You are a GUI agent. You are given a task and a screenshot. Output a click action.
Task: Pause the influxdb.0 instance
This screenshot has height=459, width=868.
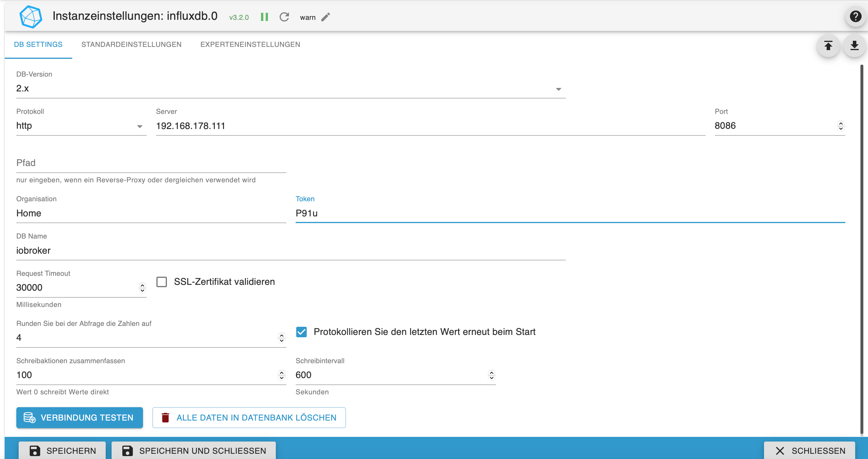[264, 17]
